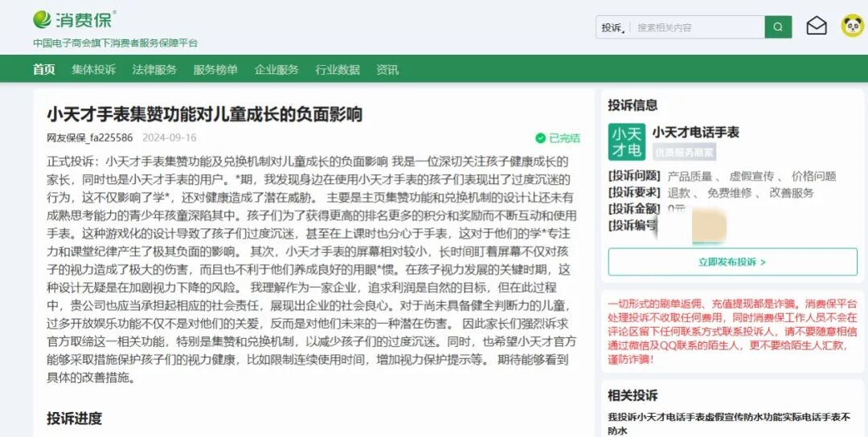
Task: Navigate to 企业服务 menu
Action: (x=276, y=70)
